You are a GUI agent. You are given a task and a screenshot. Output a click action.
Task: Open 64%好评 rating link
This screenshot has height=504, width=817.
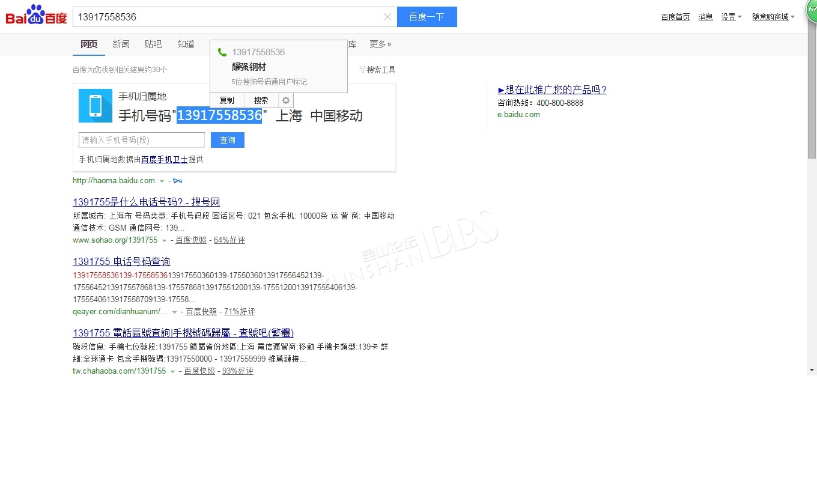pyautogui.click(x=229, y=240)
